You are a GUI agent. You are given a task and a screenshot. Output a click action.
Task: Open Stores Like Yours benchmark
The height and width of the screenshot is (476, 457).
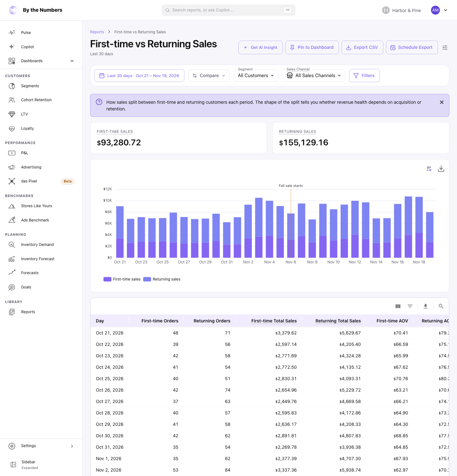click(x=41, y=206)
